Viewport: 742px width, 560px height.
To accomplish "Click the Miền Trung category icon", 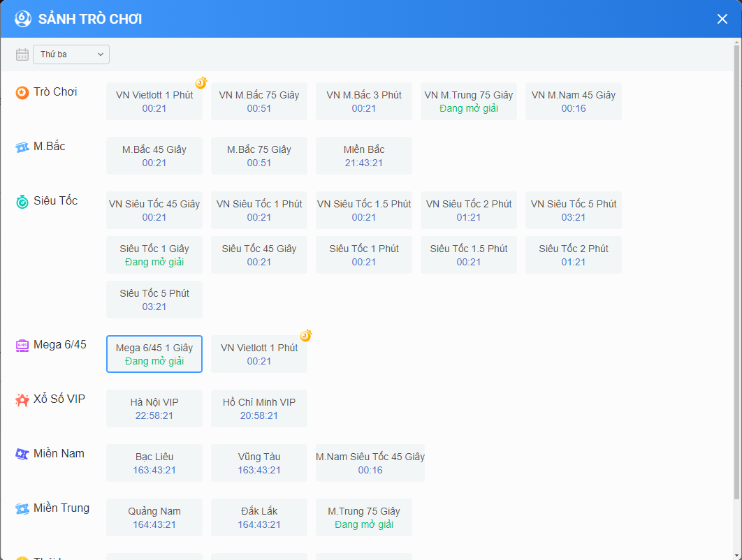I will pos(22,508).
